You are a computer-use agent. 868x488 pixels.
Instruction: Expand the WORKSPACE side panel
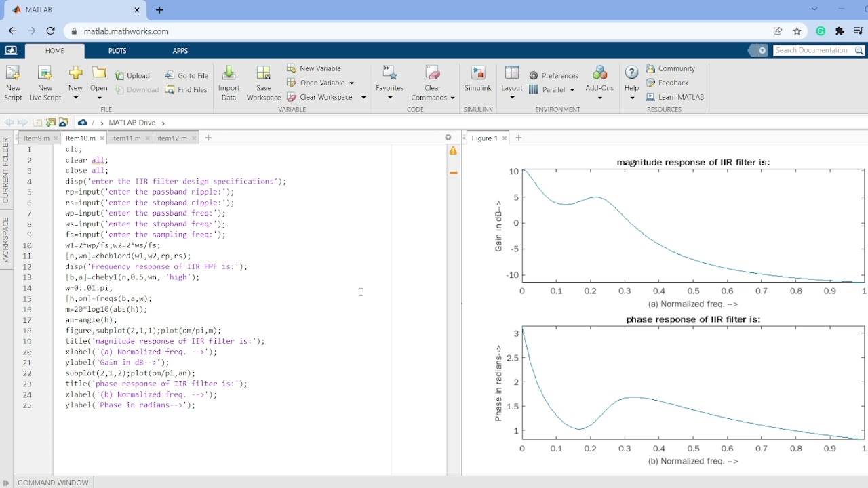[6, 240]
